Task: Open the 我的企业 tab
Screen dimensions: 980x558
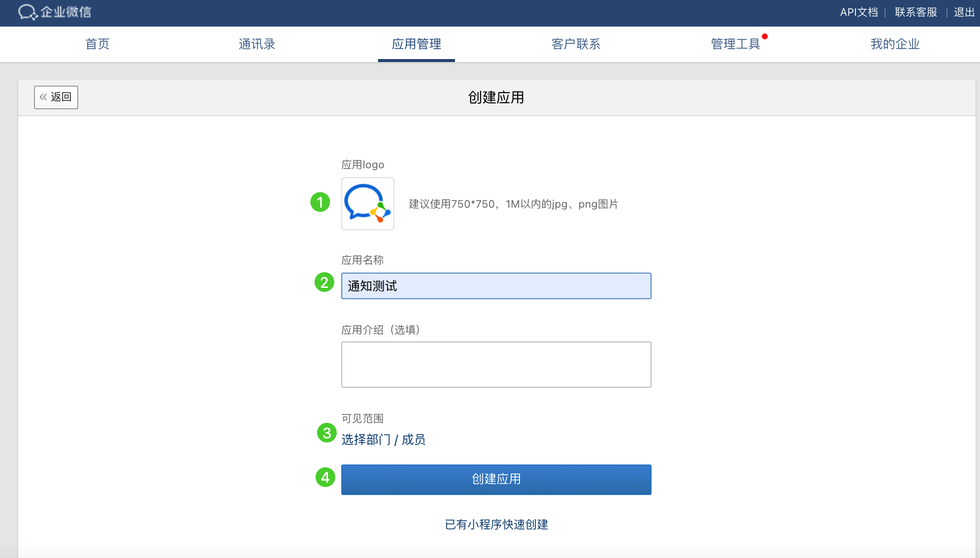Action: (895, 44)
